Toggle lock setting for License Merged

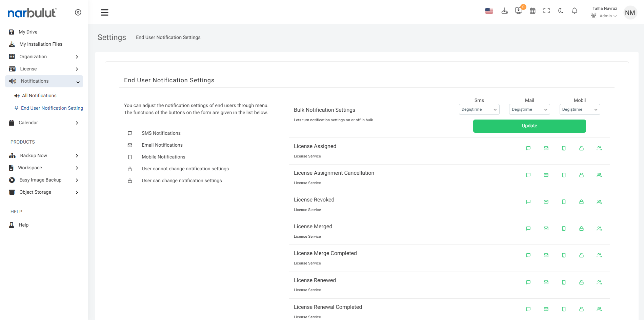(581, 229)
